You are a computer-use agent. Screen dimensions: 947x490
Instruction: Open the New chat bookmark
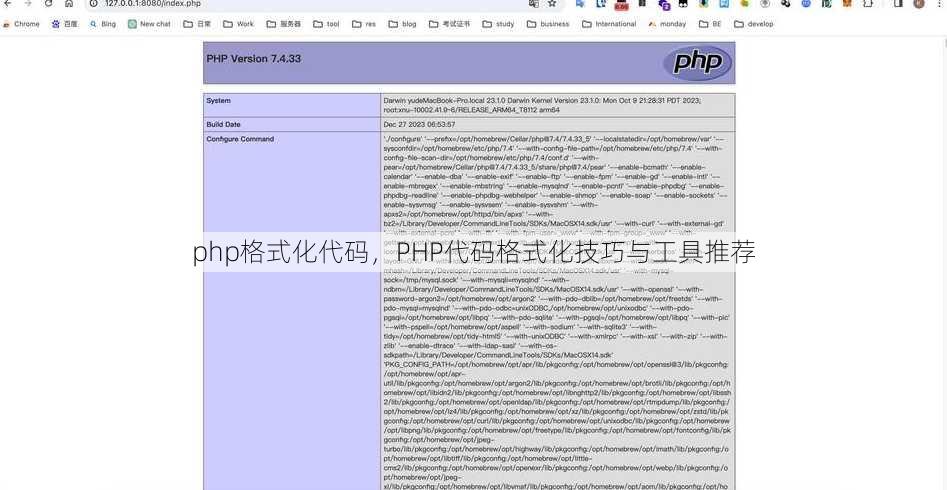(x=149, y=24)
